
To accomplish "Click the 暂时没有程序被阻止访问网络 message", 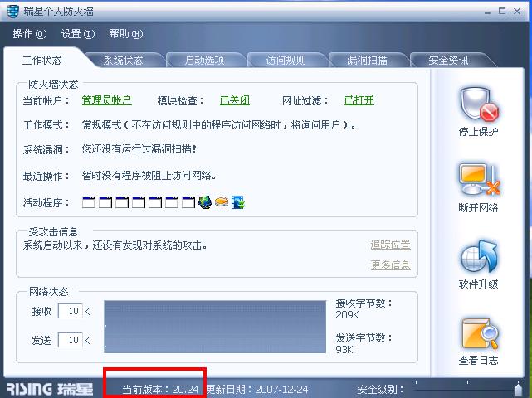I will 149,176.
